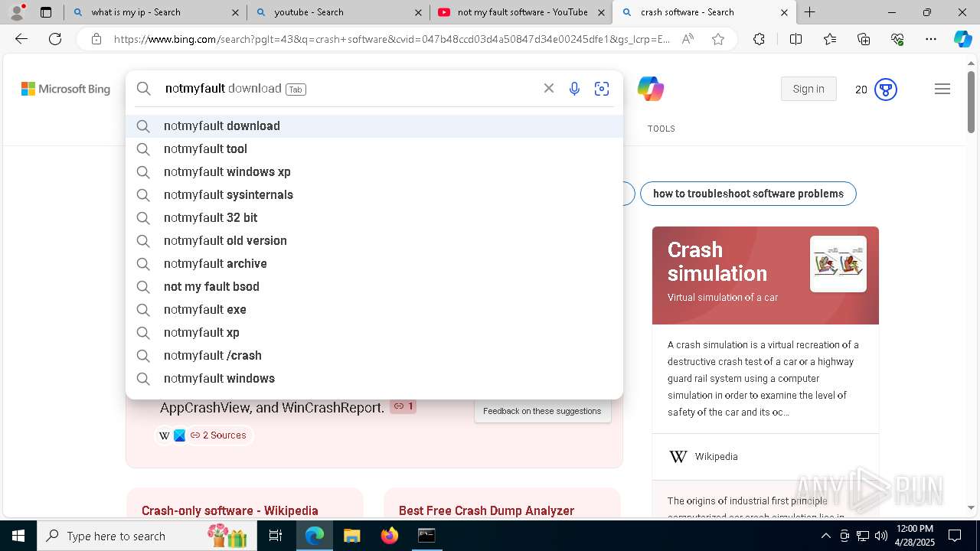The width and height of the screenshot is (980, 551).
Task: Open Copilot sidebar icon in toolbar
Action: tap(962, 39)
